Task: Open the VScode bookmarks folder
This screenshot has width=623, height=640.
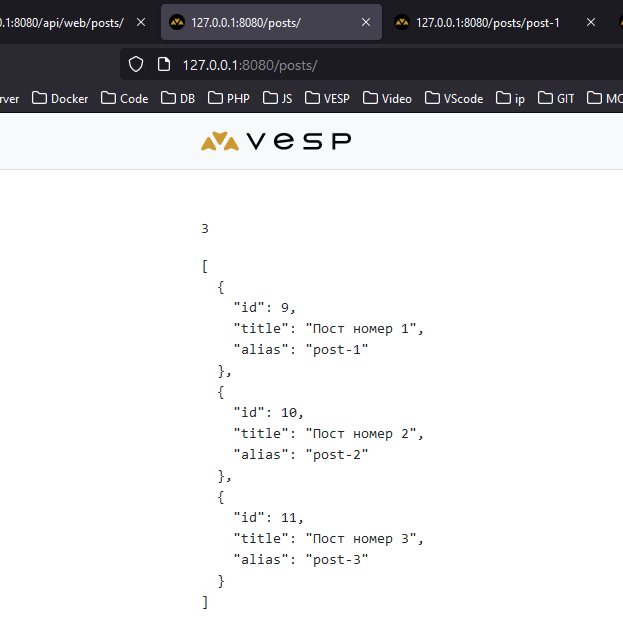Action: pos(454,98)
